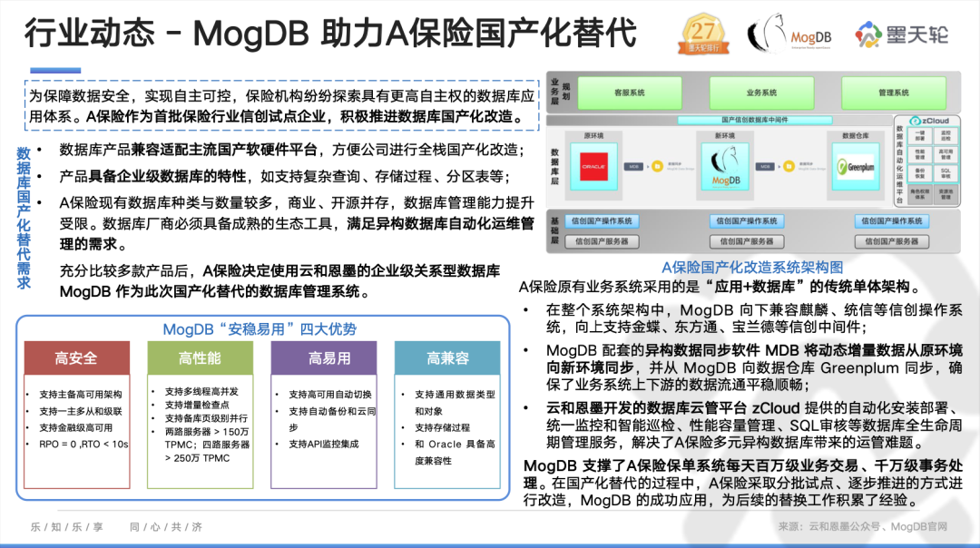The image size is (980, 548).
Task: Click the yellow sync icon before Greenplum
Action: tap(789, 167)
